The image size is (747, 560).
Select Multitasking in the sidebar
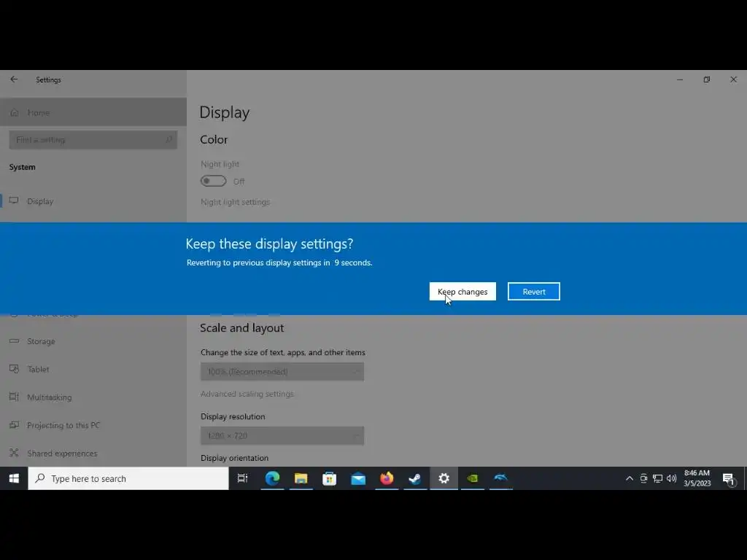(x=93, y=397)
